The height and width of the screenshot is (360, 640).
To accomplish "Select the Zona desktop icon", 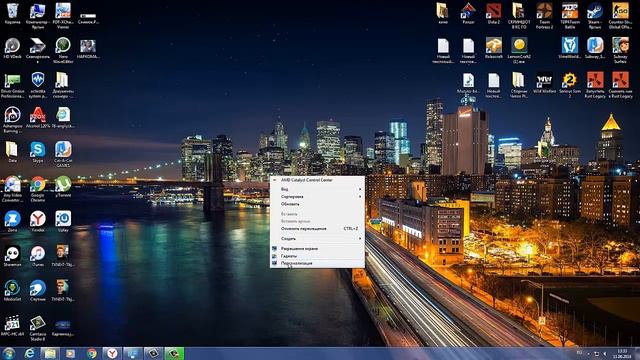I will tap(12, 222).
